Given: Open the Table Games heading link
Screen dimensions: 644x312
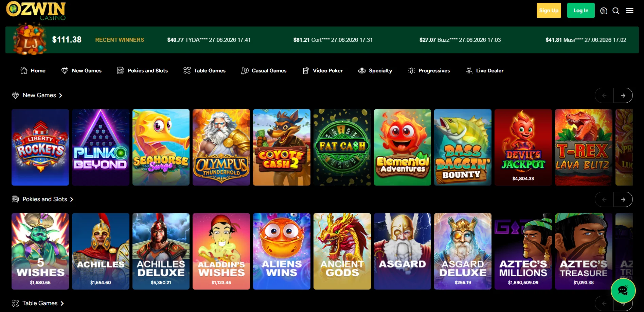Looking at the screenshot, I should point(40,303).
